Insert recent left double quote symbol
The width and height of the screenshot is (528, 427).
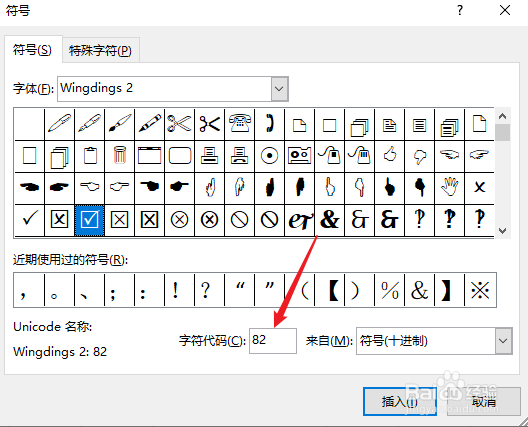(x=239, y=290)
